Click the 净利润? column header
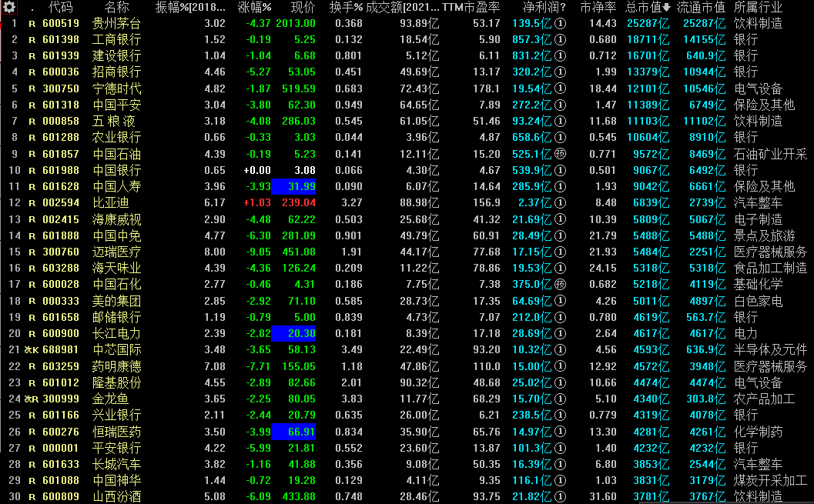The image size is (814, 504). 544,7
